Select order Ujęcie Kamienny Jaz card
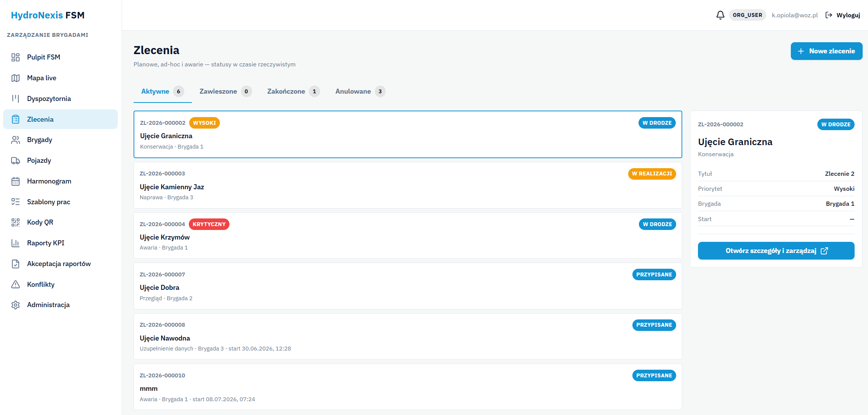Screen dimensions: 868x415 [x=408, y=185]
